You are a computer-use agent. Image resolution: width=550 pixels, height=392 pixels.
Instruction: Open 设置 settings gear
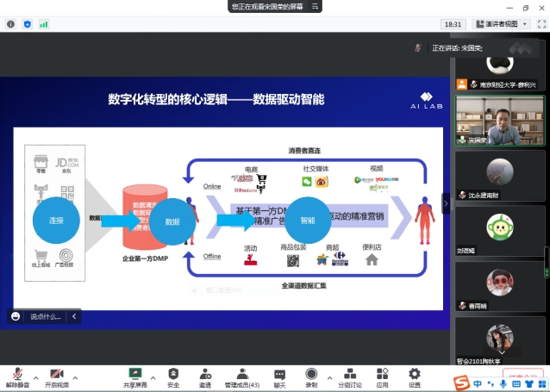click(x=415, y=376)
